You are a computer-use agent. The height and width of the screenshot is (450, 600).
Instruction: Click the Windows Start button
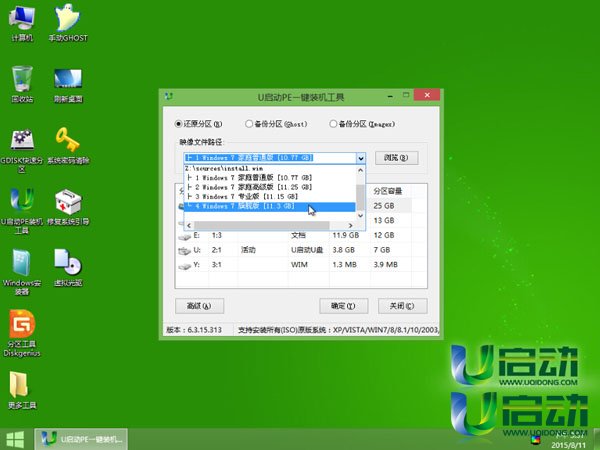15,439
